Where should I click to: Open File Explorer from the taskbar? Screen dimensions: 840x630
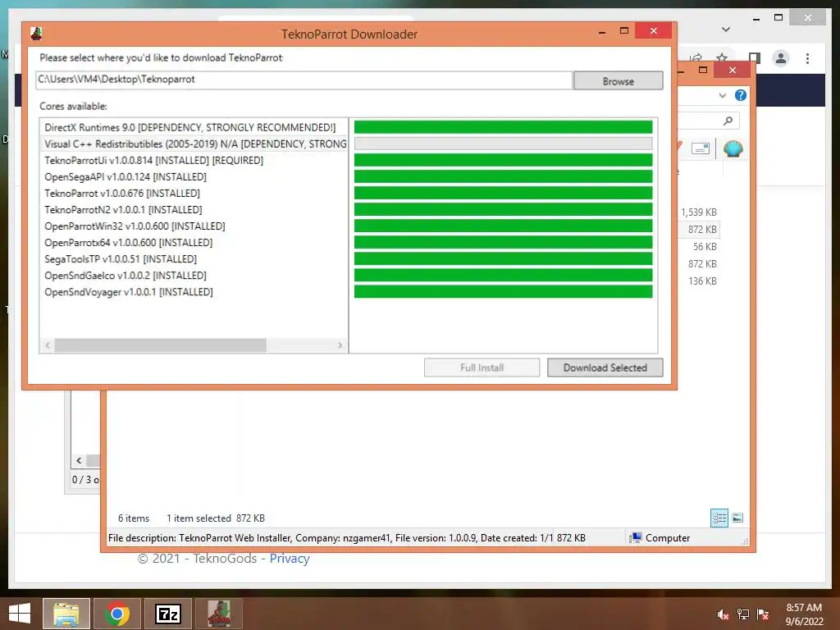(x=66, y=614)
